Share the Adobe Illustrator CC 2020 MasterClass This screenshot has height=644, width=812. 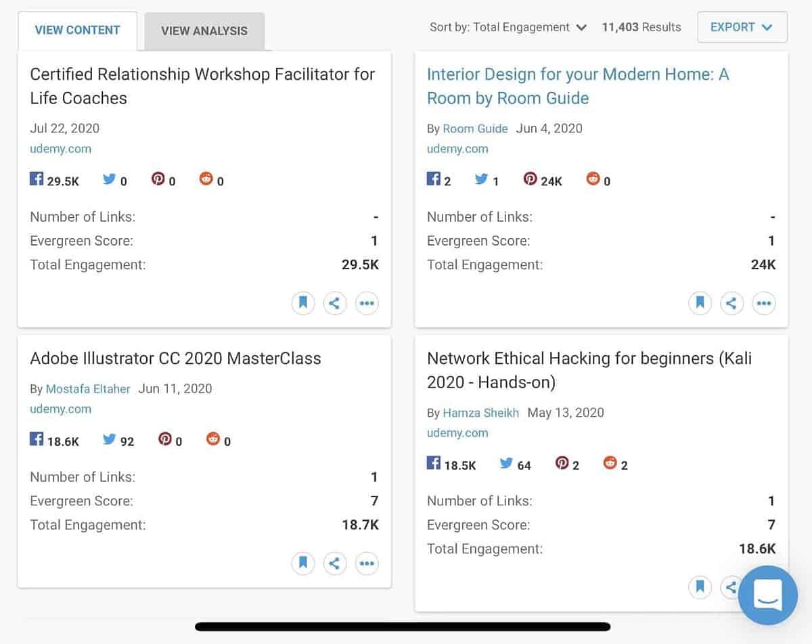(x=334, y=563)
